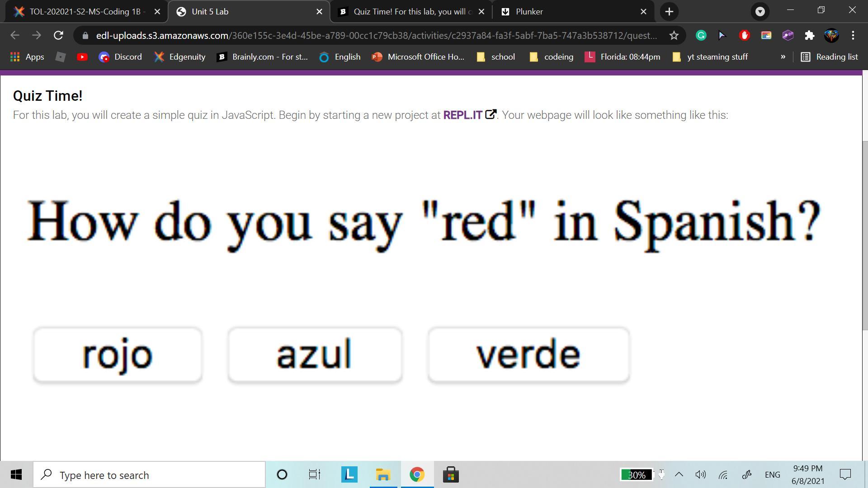Click the Windows taskbar search box
Screen dimensions: 868x488
149,475
